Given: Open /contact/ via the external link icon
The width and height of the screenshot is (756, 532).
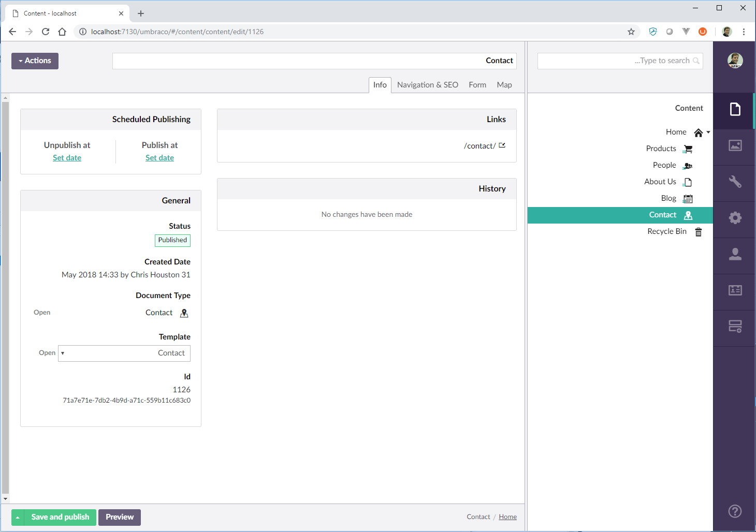Looking at the screenshot, I should pyautogui.click(x=501, y=145).
